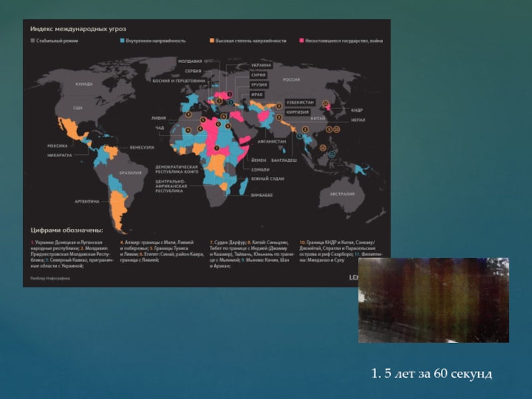Click the 'МЕКСИКА' map label
Viewport: 532px width, 399px height.
tap(57, 146)
